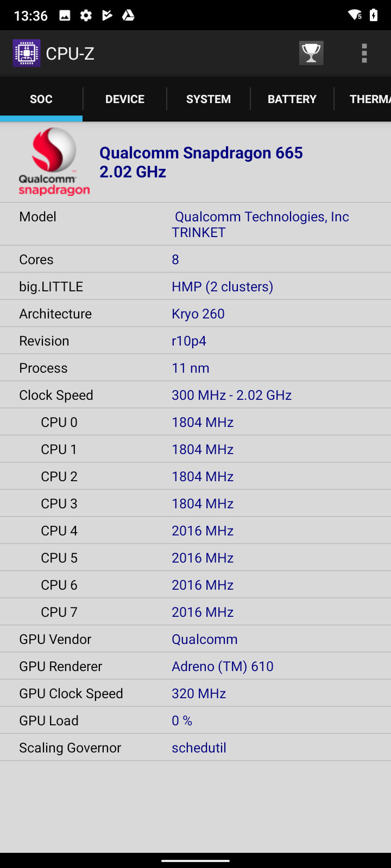
Task: Tap the Qualcomm Snapdragon logo
Action: click(54, 162)
